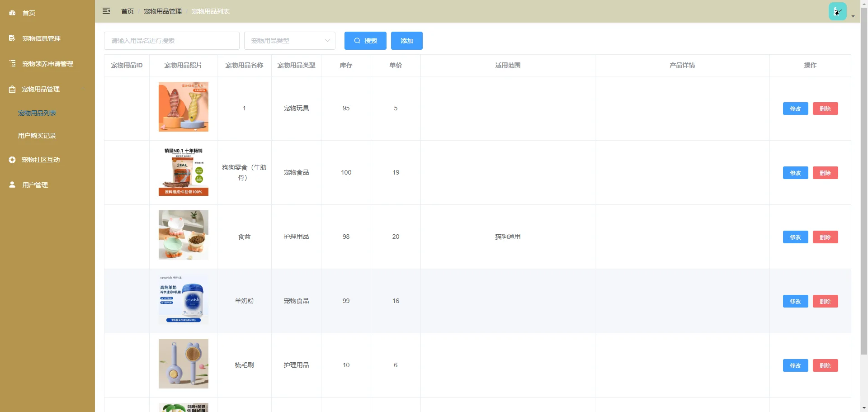Click the 单价 column header
Screen dimensions: 868x412
(396, 66)
